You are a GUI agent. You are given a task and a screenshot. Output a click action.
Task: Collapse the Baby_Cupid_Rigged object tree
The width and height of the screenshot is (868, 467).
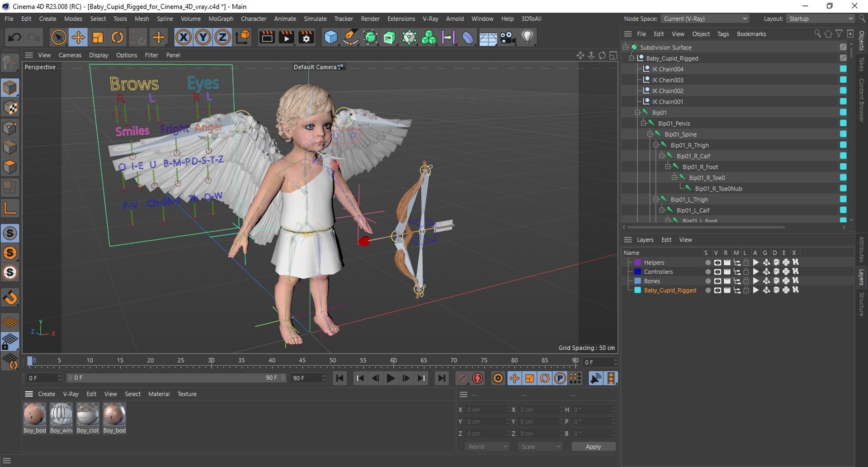tap(632, 58)
